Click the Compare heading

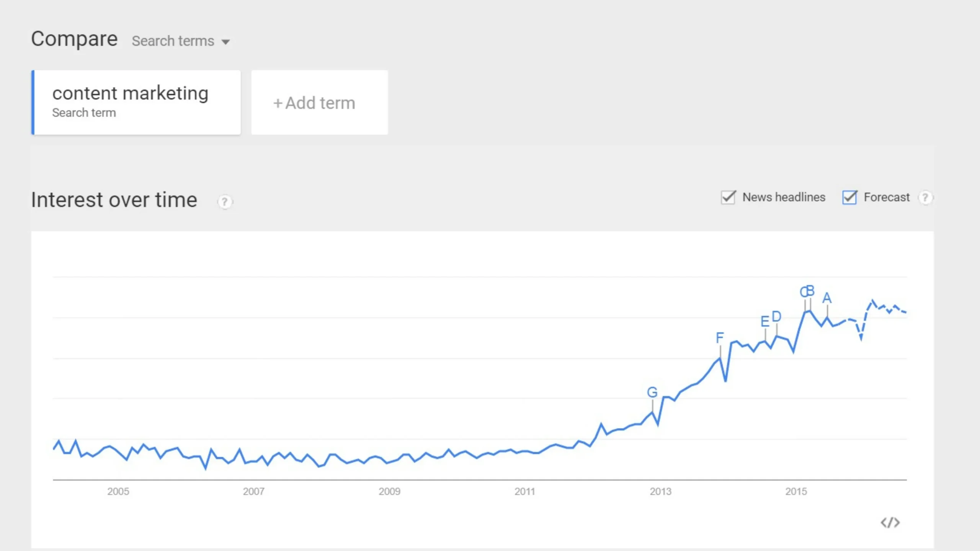[74, 39]
